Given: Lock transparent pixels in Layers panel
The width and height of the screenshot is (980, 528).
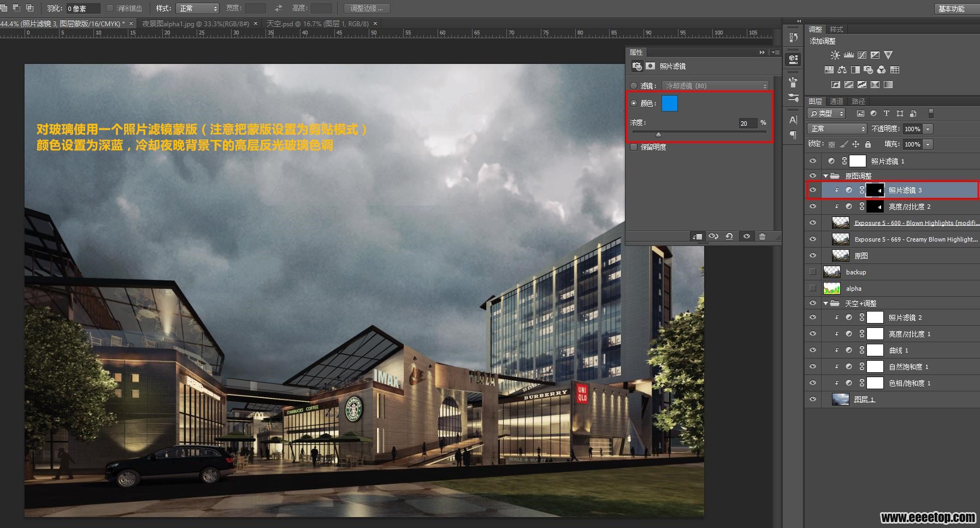Looking at the screenshot, I should pyautogui.click(x=831, y=144).
